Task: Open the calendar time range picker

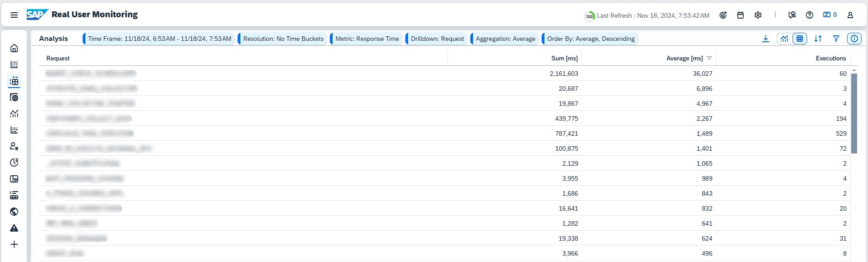Action: [740, 15]
